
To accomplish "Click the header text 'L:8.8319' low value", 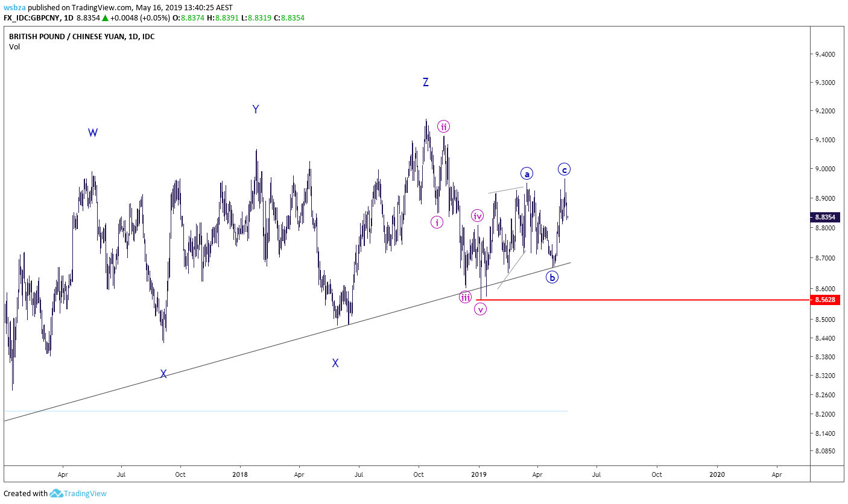I will tap(256, 18).
